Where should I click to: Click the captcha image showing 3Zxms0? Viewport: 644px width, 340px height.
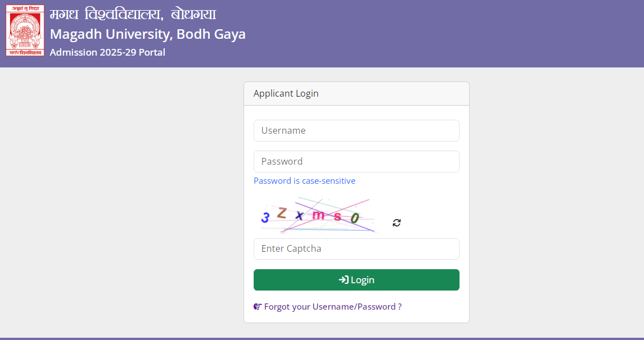[x=318, y=215]
